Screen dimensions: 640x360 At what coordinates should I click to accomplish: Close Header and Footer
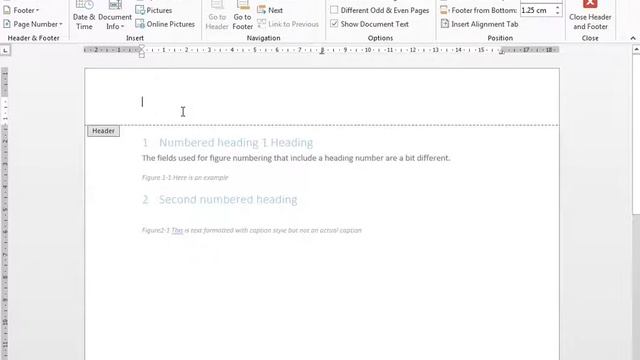click(x=590, y=16)
